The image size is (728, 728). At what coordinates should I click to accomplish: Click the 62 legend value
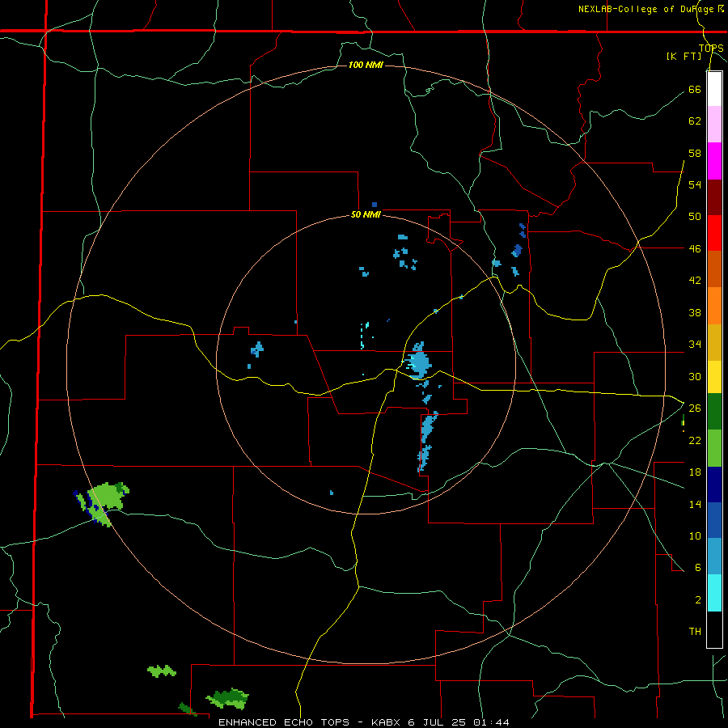pyautogui.click(x=695, y=121)
